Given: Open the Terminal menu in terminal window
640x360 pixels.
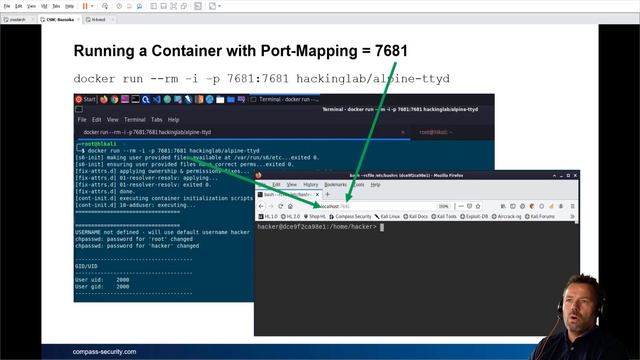Looking at the screenshot, I should click(x=135, y=120).
